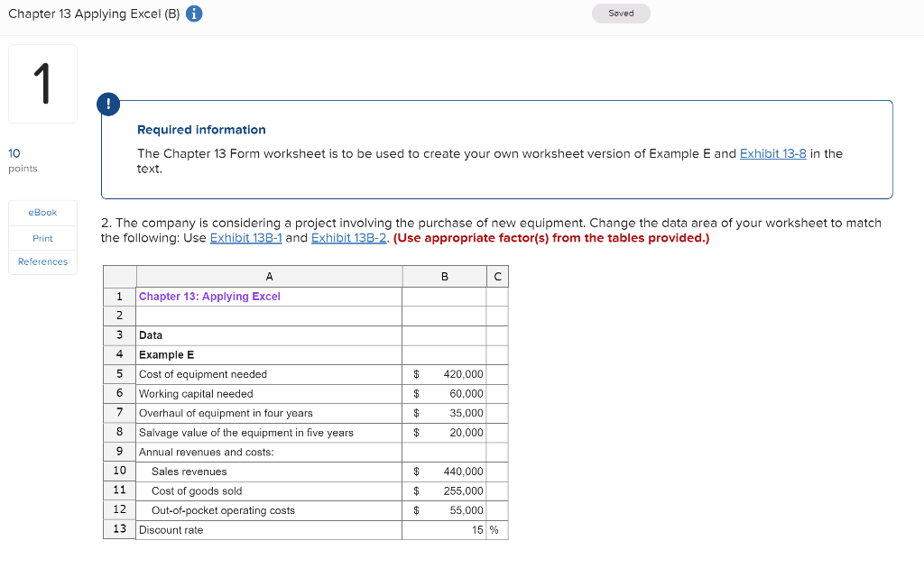Select the Saved status indicator
The width and height of the screenshot is (924, 568).
pos(621,14)
